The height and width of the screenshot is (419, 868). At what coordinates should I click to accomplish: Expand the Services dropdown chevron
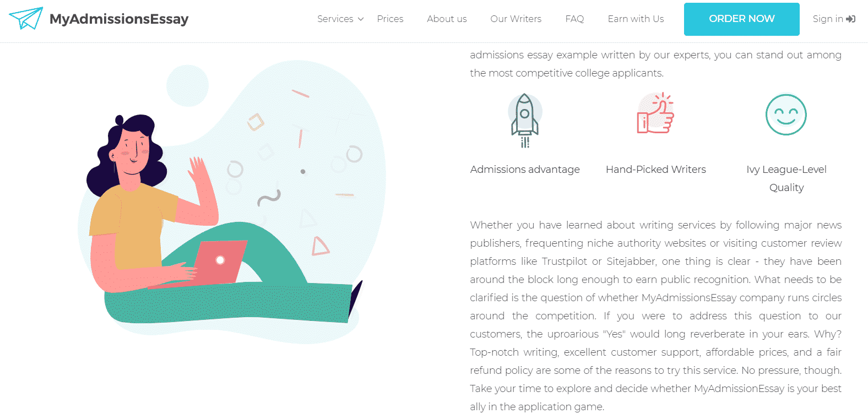tap(361, 19)
